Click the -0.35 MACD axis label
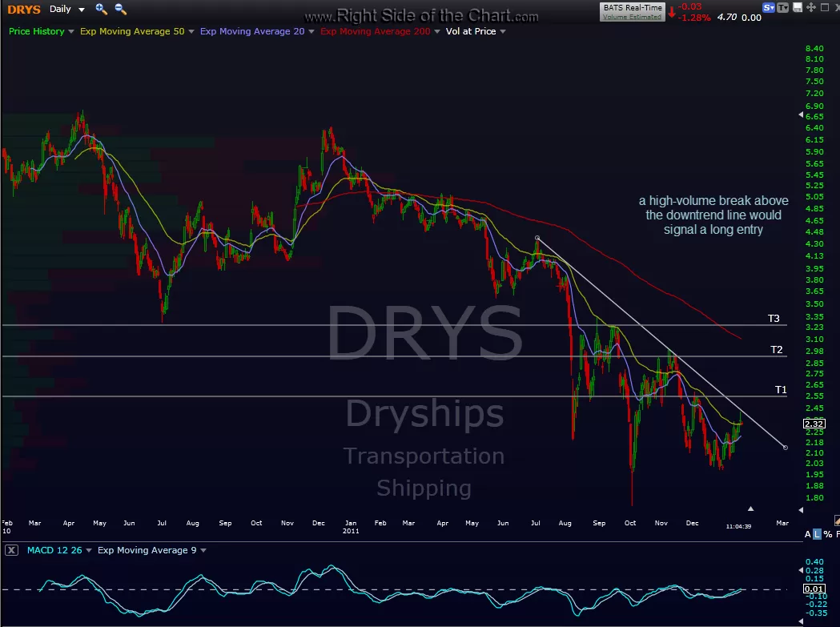This screenshot has height=627, width=840. (x=817, y=613)
